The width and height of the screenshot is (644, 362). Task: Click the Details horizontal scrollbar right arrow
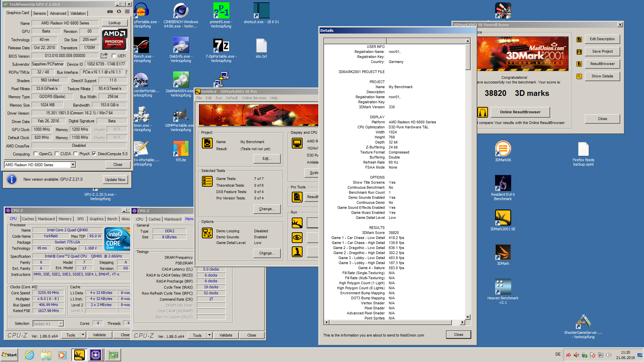(x=463, y=322)
